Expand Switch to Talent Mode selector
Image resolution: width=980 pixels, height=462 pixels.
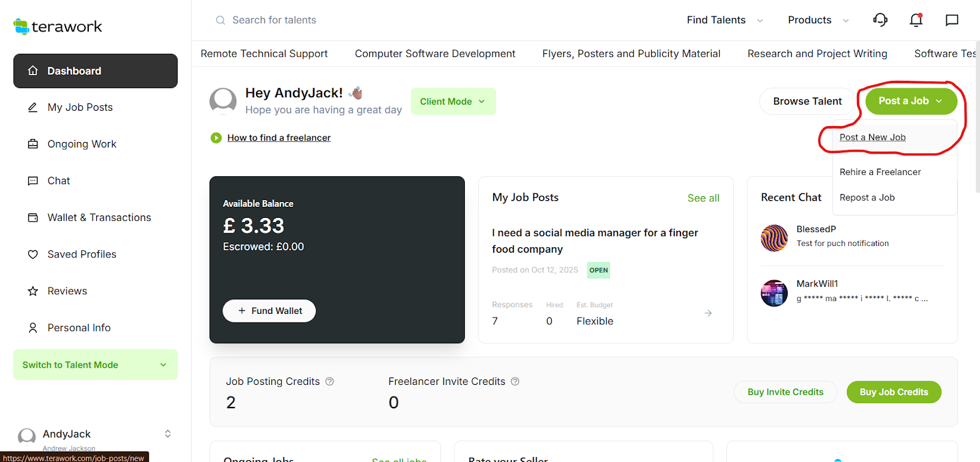point(95,365)
